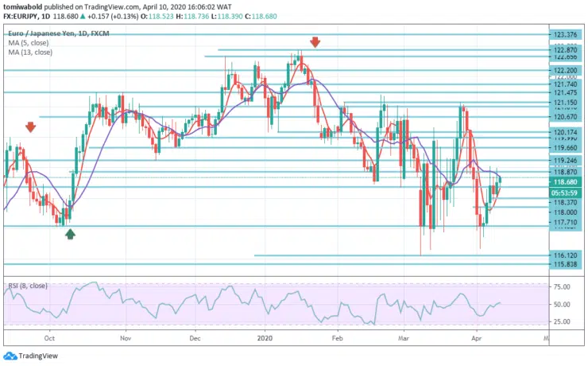The width and height of the screenshot is (588, 366).
Task: Click the red down arrow near January 2020 peak
Action: coord(315,42)
